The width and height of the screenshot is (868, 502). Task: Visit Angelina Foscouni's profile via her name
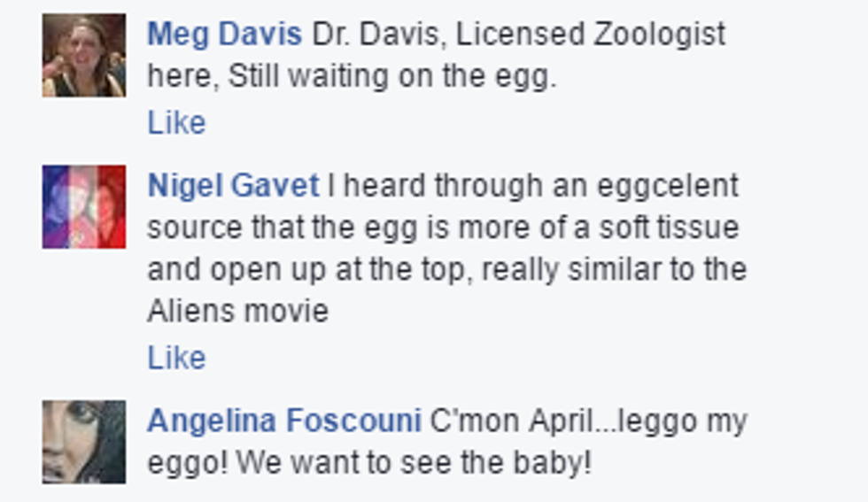pos(283,421)
